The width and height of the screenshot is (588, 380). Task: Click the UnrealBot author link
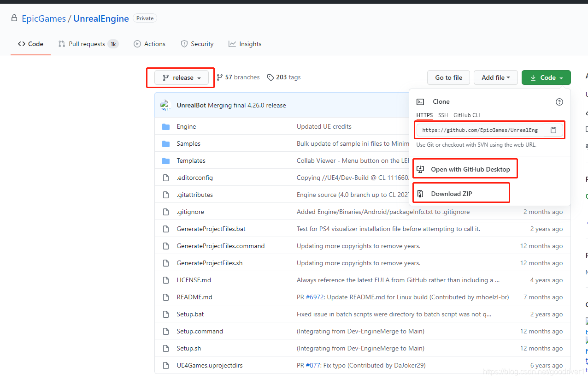point(191,105)
